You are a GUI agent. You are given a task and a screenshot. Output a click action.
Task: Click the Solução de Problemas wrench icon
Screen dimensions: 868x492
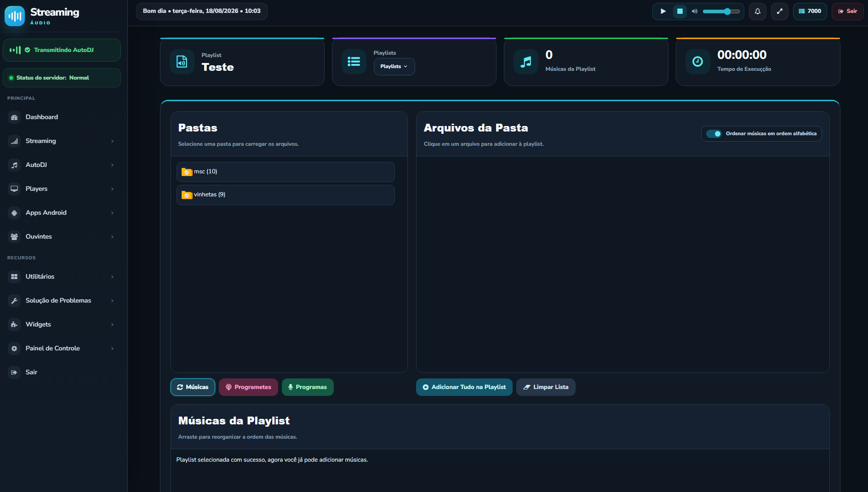pyautogui.click(x=14, y=301)
